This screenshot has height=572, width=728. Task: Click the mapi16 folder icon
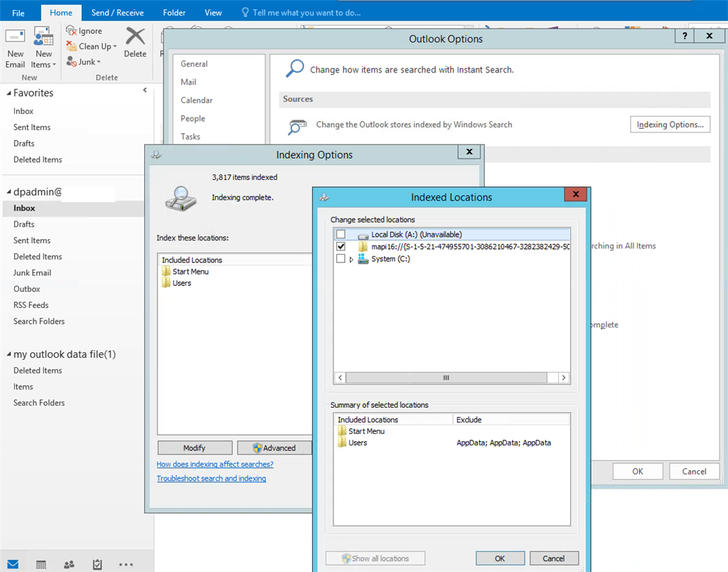click(x=363, y=246)
